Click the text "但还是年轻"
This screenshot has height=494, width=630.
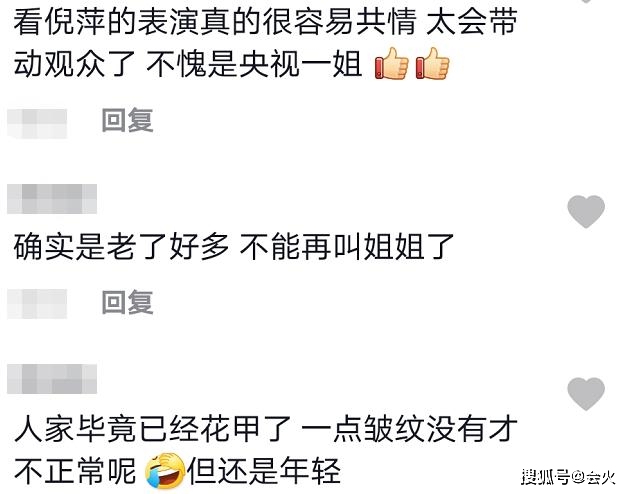264,471
